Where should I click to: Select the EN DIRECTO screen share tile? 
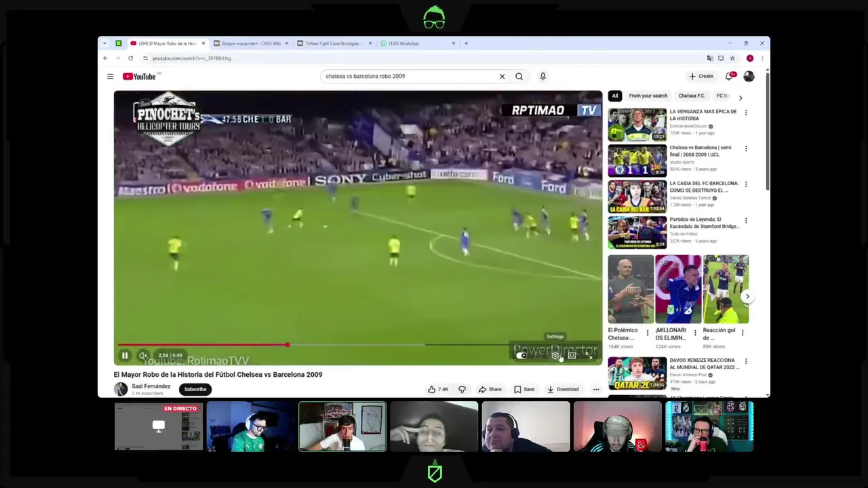coord(159,427)
